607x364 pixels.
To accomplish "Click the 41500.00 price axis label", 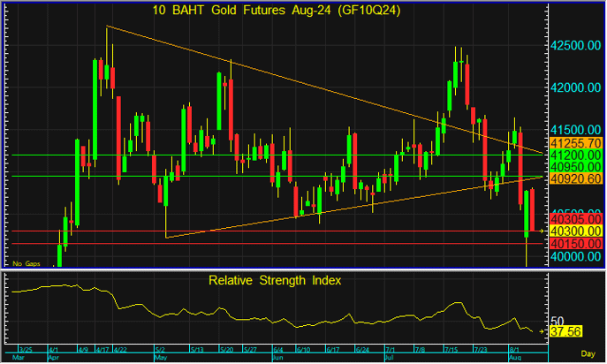I will click(x=575, y=129).
